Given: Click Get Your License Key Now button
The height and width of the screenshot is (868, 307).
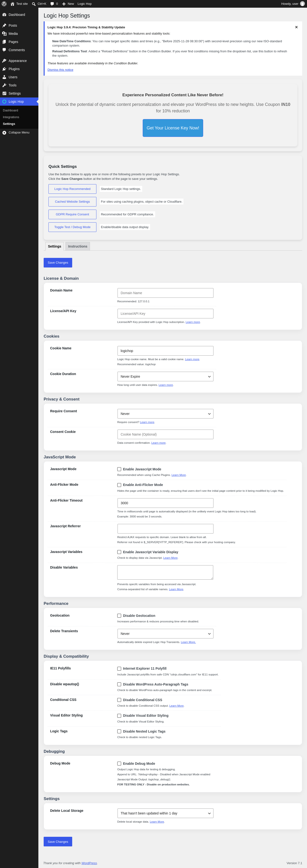Looking at the screenshot, I should (x=173, y=128).
